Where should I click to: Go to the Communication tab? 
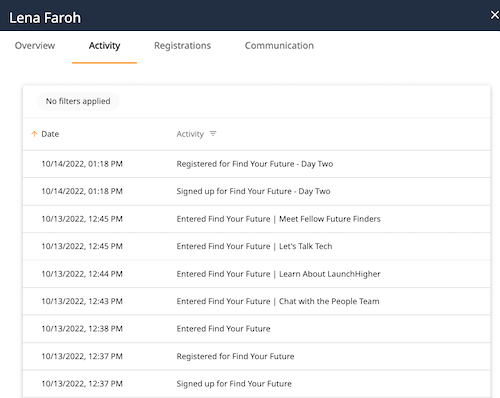point(279,45)
